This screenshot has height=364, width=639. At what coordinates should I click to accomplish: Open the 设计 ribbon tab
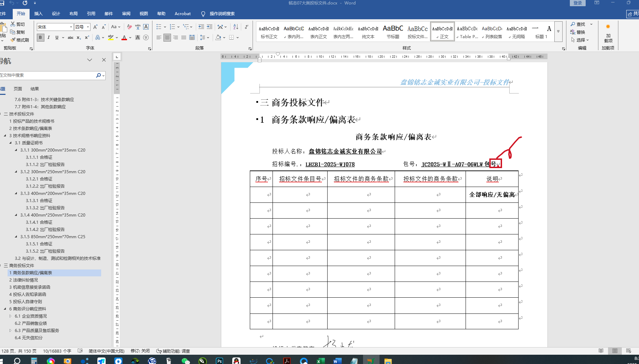[56, 14]
